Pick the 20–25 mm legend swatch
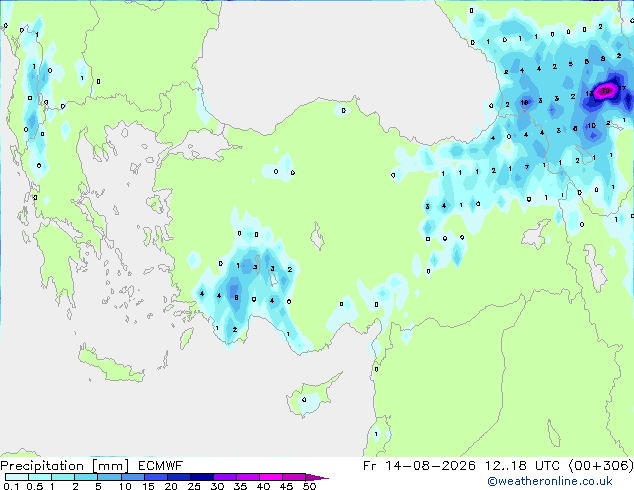Image resolution: width=634 pixels, height=490 pixels. point(179,477)
